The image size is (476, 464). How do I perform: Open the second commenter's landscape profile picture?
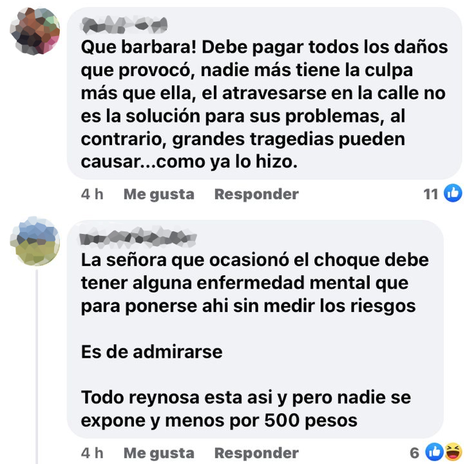tap(35, 241)
